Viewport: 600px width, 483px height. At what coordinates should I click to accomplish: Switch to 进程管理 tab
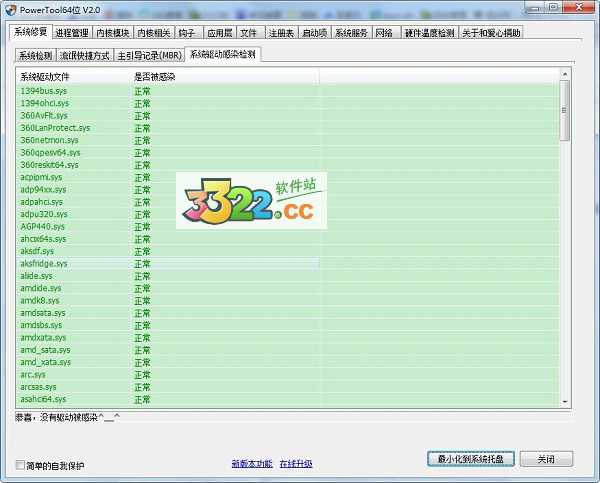[72, 33]
